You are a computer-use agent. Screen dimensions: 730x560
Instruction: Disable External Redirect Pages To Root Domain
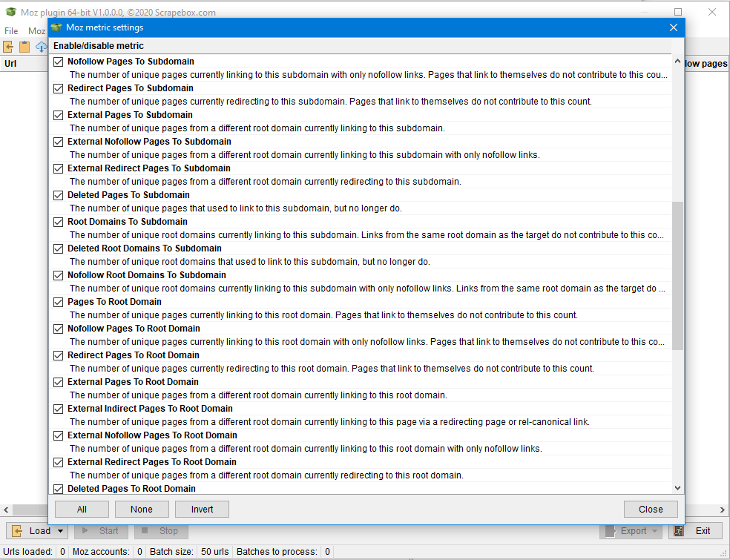click(x=58, y=462)
